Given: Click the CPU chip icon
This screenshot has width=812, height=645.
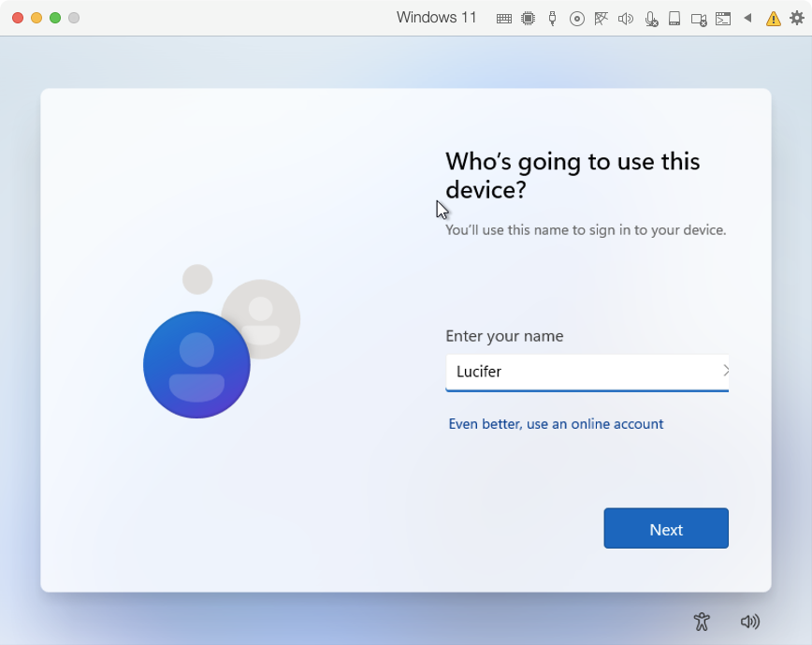Looking at the screenshot, I should tap(528, 19).
